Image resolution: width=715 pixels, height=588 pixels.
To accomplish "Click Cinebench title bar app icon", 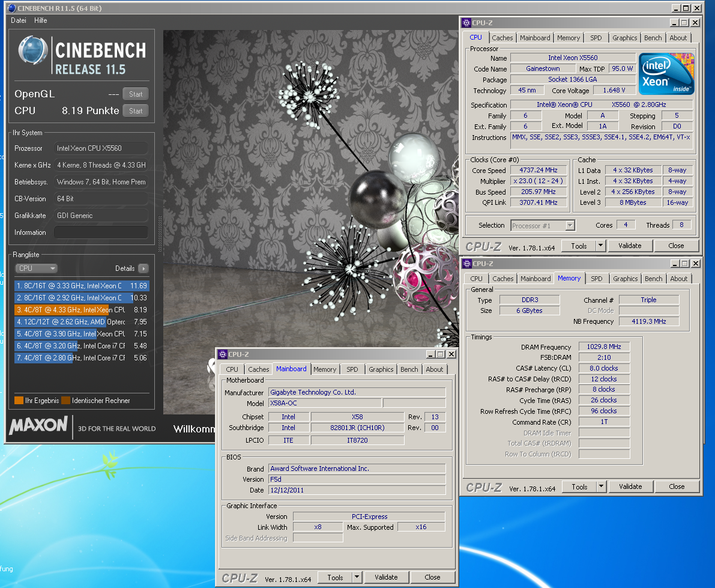I will [x=12, y=8].
